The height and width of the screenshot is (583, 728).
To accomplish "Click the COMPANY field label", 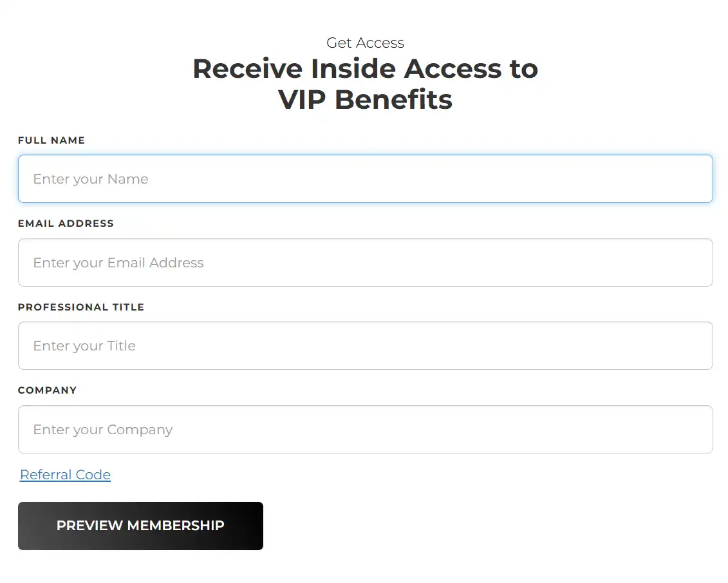I will [47, 390].
